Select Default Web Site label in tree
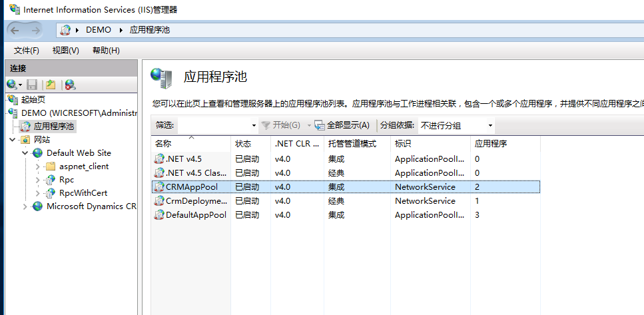Image resolution: width=644 pixels, height=315 pixels. tap(79, 153)
